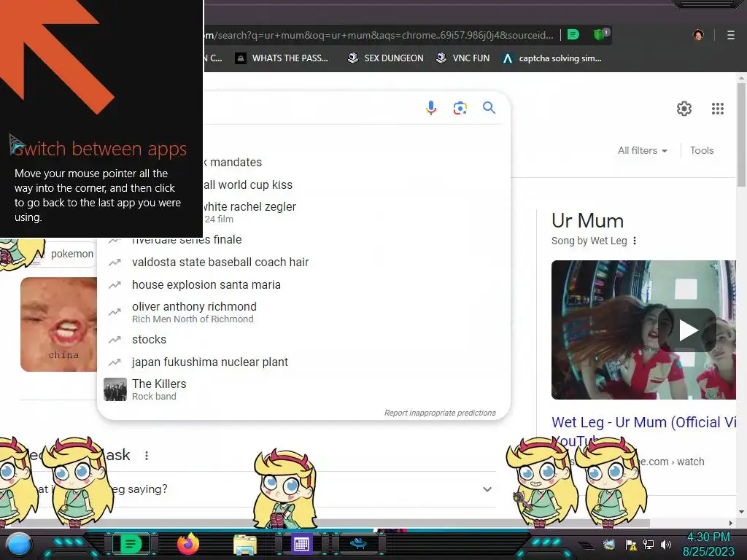Image resolution: width=747 pixels, height=560 pixels.
Task: Click the Start orb button
Action: click(x=18, y=544)
